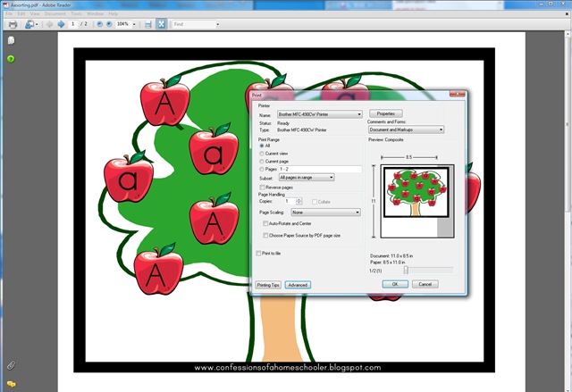
Task: Open the Pages panel icon in the sidebar
Action: pos(12,40)
